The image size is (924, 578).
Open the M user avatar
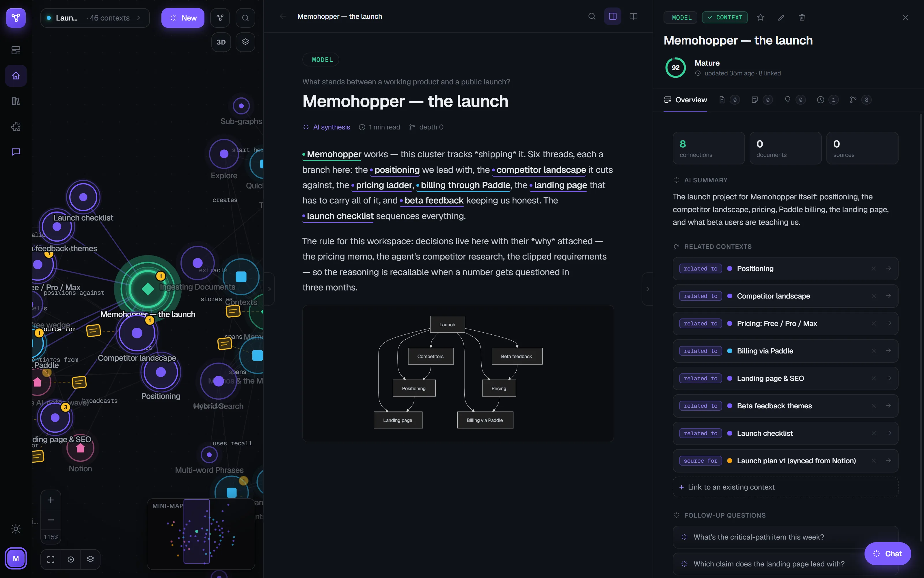click(x=16, y=559)
